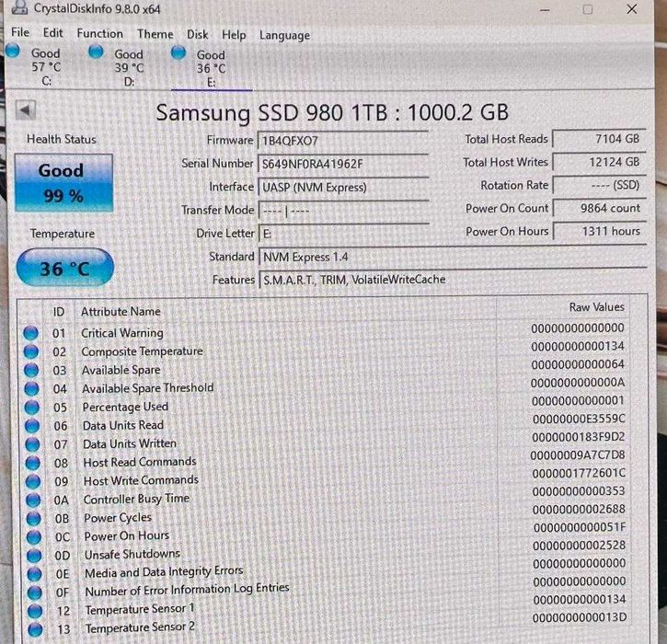Select the C: drive at 57 °C

[x=46, y=66]
